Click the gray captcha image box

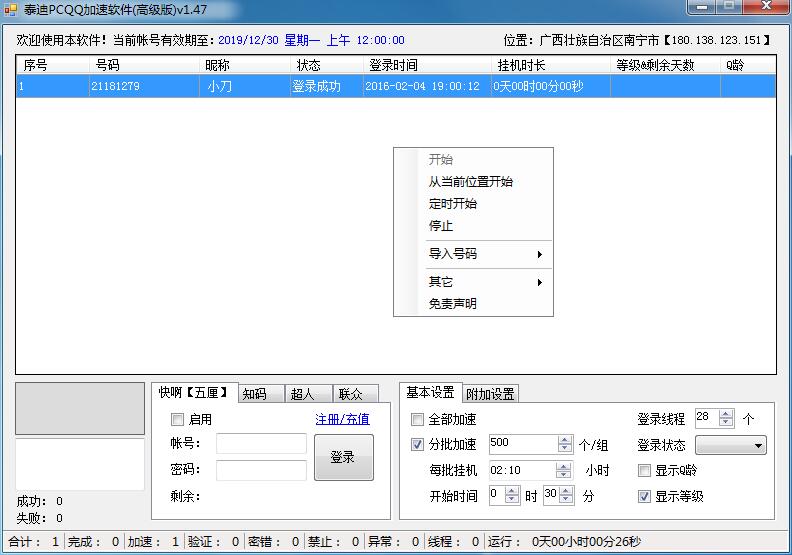click(80, 409)
